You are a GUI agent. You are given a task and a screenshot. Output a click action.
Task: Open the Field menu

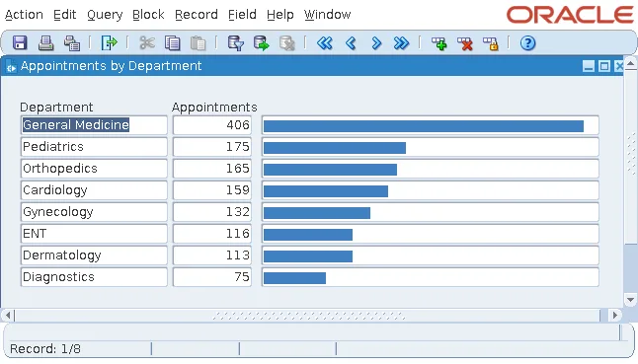(x=242, y=15)
